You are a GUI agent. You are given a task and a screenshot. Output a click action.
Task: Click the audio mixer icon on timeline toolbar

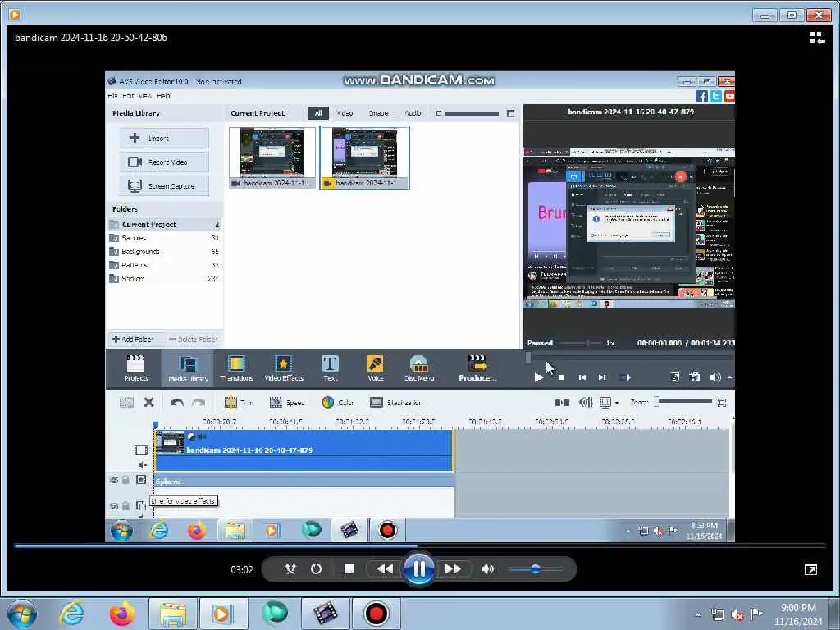(586, 402)
